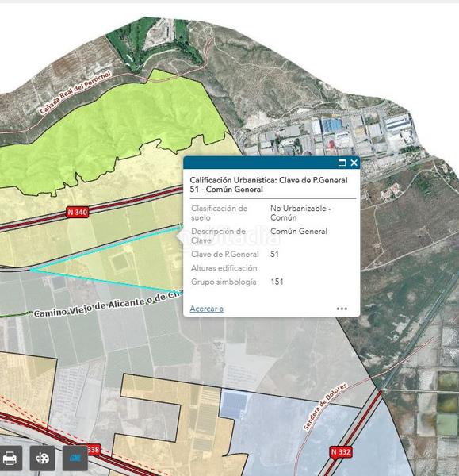Click the 'Sendera de Dolores' path label
This screenshot has width=459, height=476.
pyautogui.click(x=325, y=407)
